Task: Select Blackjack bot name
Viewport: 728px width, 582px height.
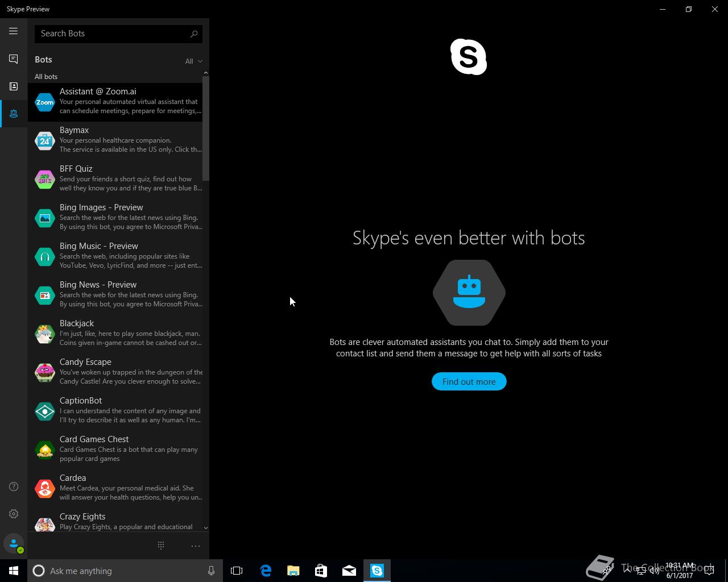Action: (77, 323)
